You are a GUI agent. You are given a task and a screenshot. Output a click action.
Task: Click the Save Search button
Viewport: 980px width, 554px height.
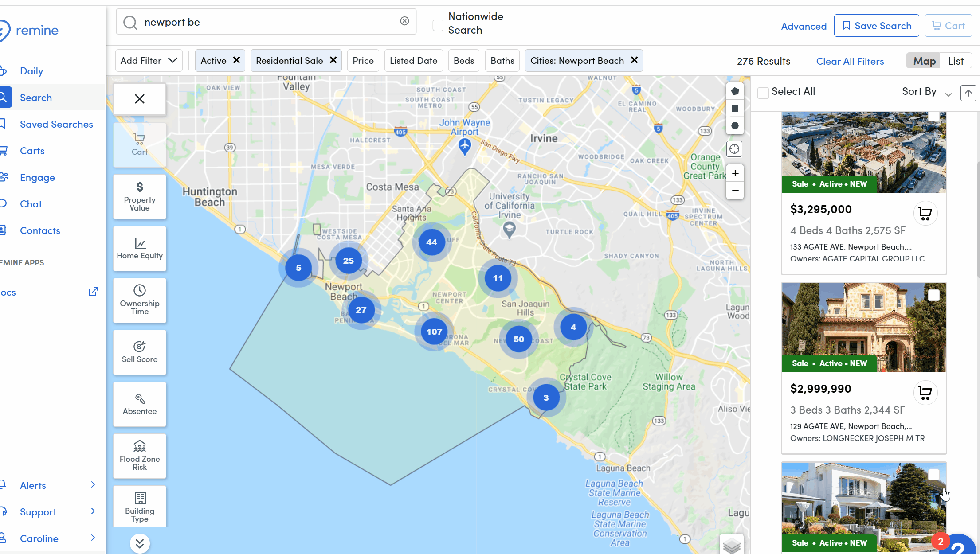(876, 26)
